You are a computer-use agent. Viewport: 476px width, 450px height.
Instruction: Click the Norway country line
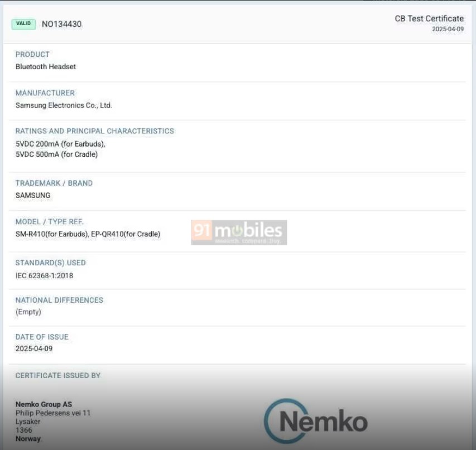click(28, 439)
